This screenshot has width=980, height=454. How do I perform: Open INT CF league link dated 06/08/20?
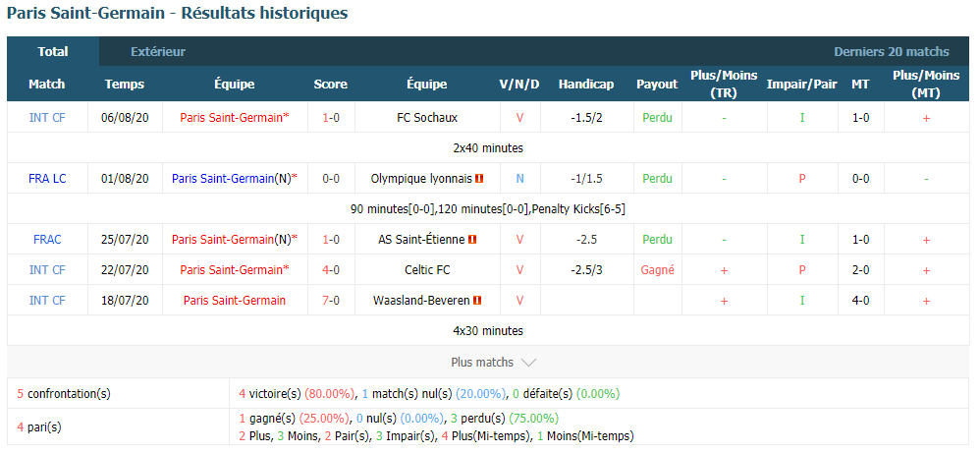click(47, 118)
